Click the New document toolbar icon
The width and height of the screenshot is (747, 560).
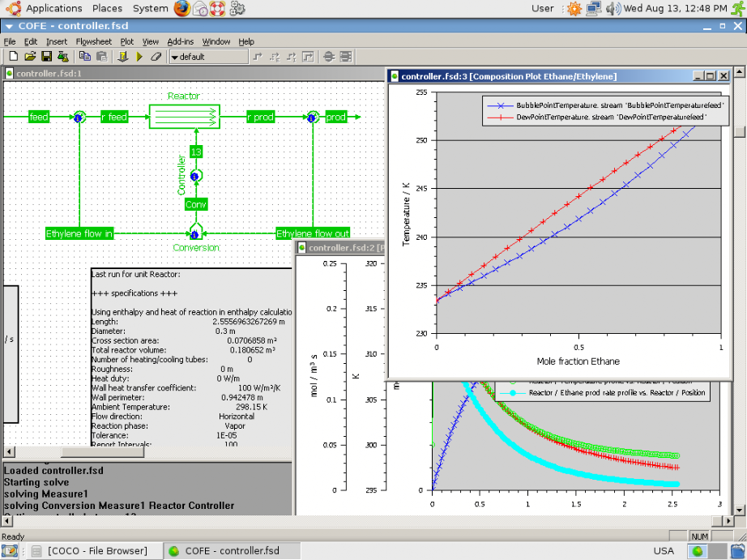click(13, 57)
